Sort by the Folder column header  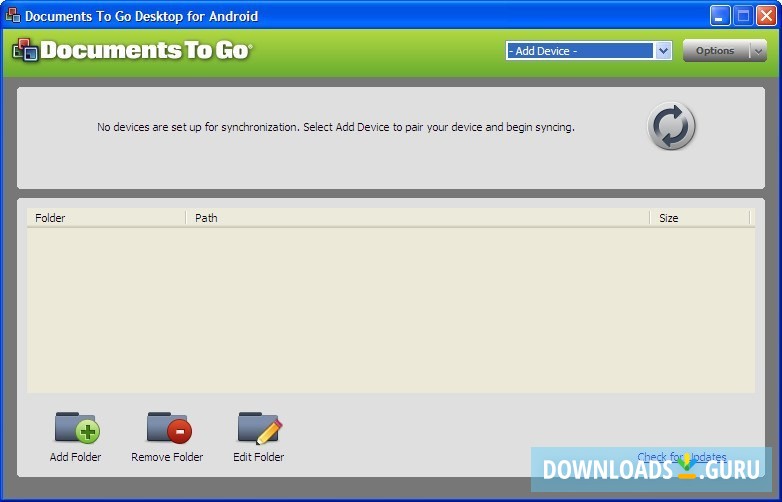coord(106,218)
